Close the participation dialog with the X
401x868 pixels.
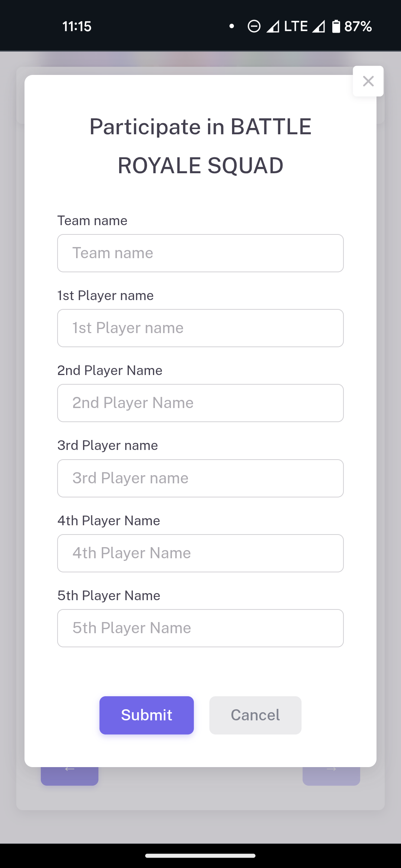368,81
